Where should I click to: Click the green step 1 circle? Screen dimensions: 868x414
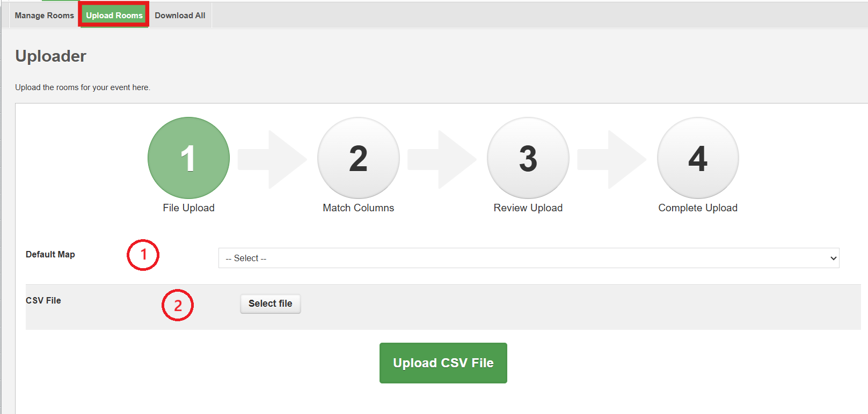tap(188, 158)
